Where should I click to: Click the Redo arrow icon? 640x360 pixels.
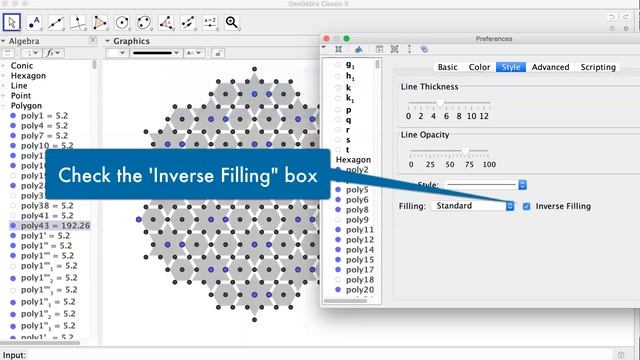pos(626,17)
